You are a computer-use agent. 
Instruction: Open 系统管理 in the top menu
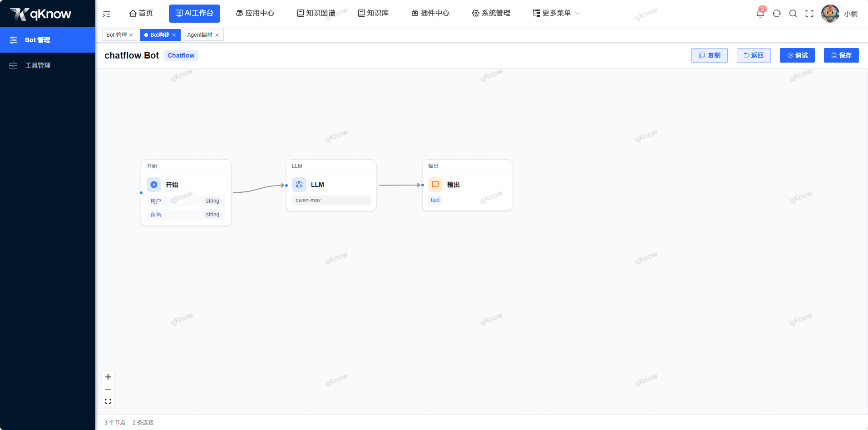tap(491, 13)
